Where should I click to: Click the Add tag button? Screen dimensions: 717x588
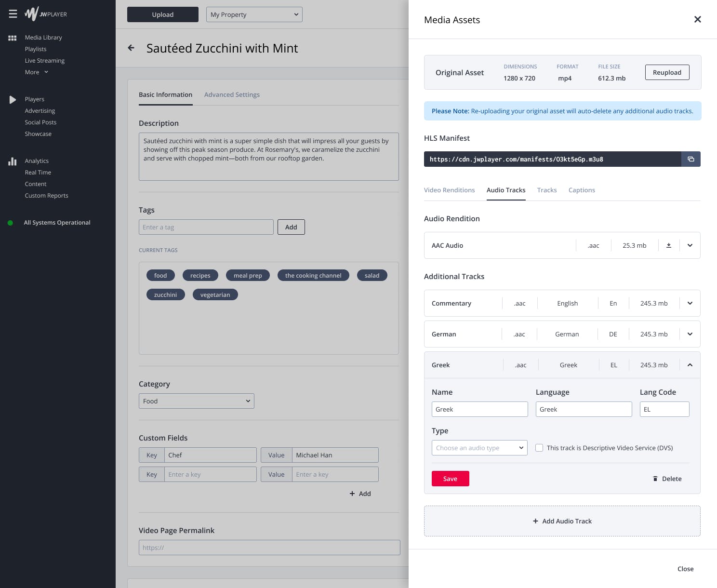pos(291,227)
